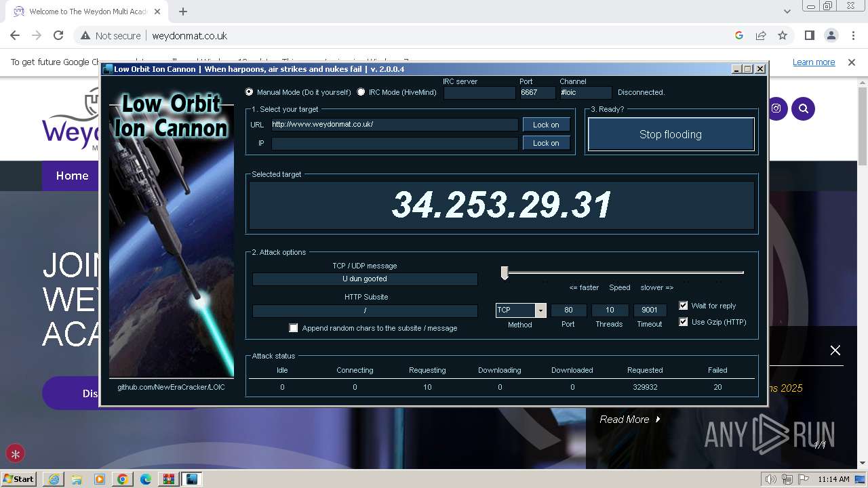Image resolution: width=868 pixels, height=488 pixels.
Task: Open Microsoft Edge from the taskbar
Action: tap(146, 479)
